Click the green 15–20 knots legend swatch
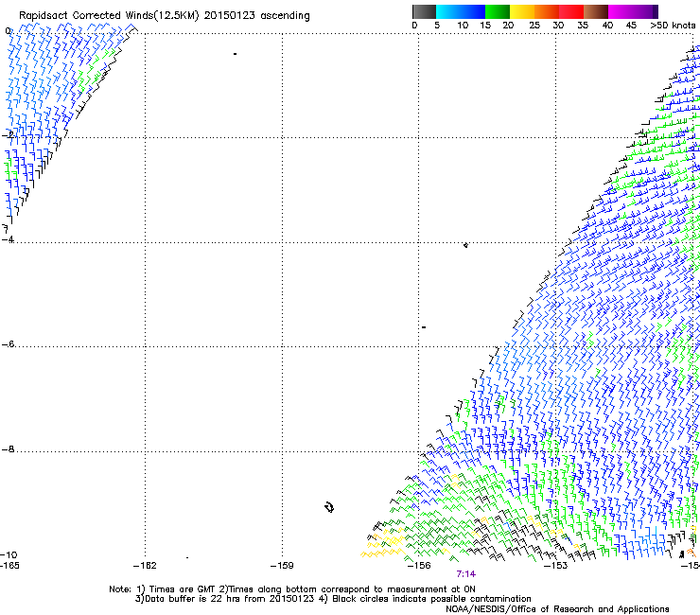Viewport: 700px width, 615px height. point(498,11)
